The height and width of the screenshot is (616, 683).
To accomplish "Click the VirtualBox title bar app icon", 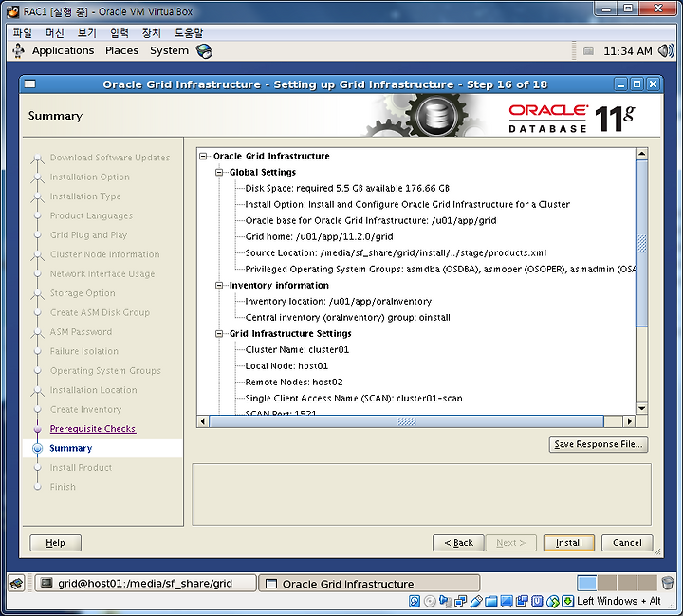I will click(x=12, y=11).
